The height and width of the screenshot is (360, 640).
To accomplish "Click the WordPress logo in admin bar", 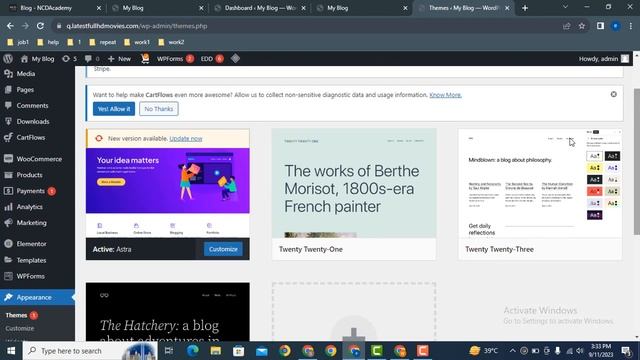I will [x=8, y=58].
